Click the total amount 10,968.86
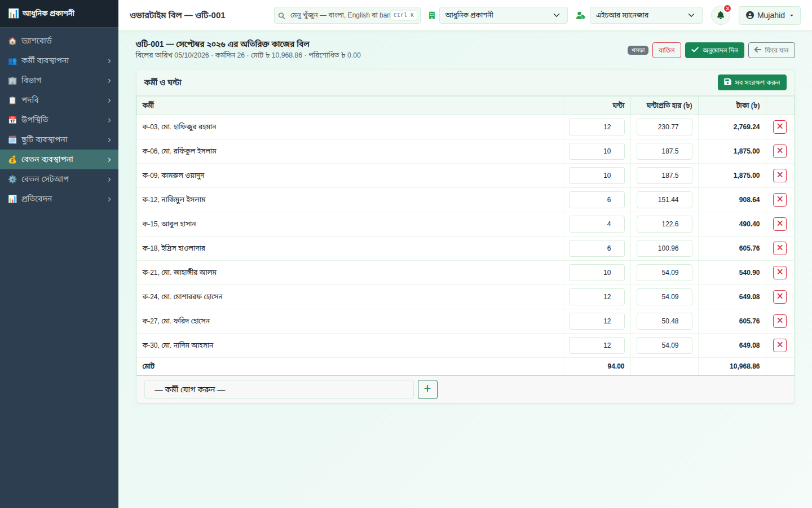 (x=744, y=366)
